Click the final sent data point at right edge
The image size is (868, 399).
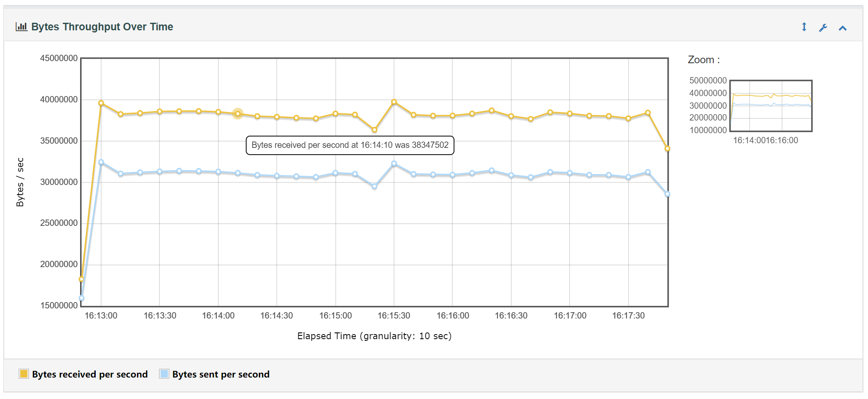coord(667,194)
